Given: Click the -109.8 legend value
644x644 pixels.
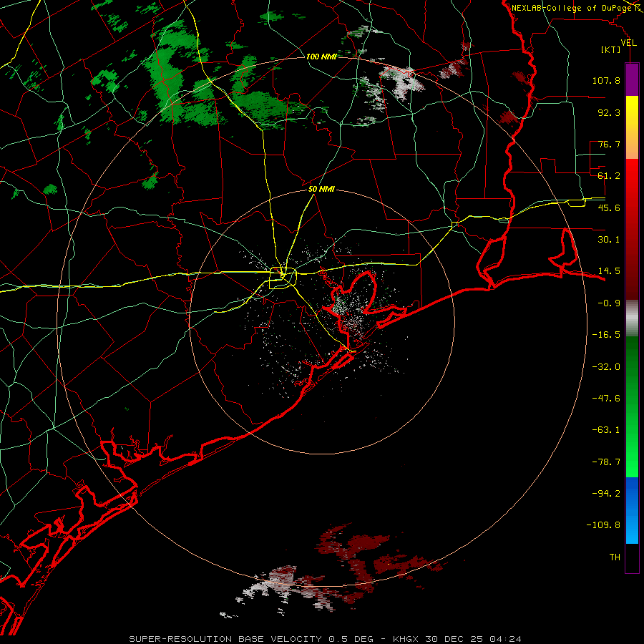Looking at the screenshot, I should click(603, 525).
